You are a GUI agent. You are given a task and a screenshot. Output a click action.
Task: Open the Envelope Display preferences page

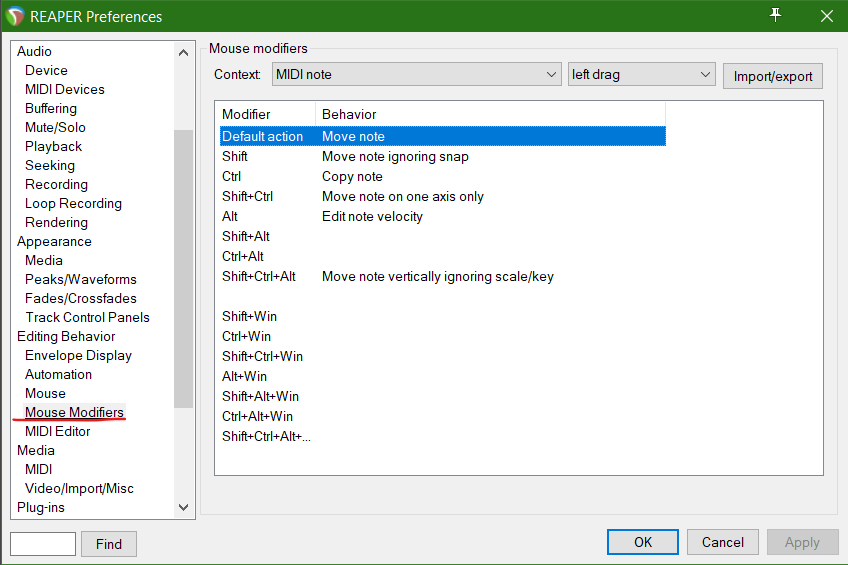(x=78, y=355)
